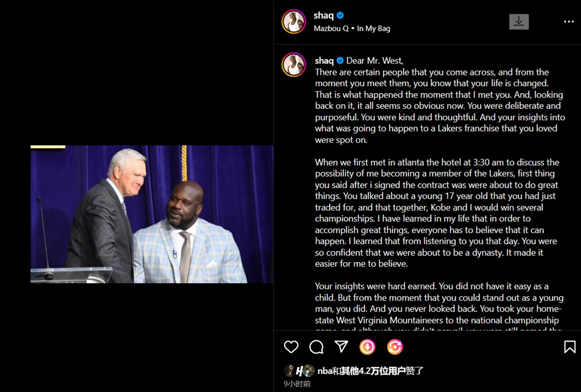This screenshot has height=392, width=581.
Task: Click the shaq username in the caption
Action: tap(325, 61)
